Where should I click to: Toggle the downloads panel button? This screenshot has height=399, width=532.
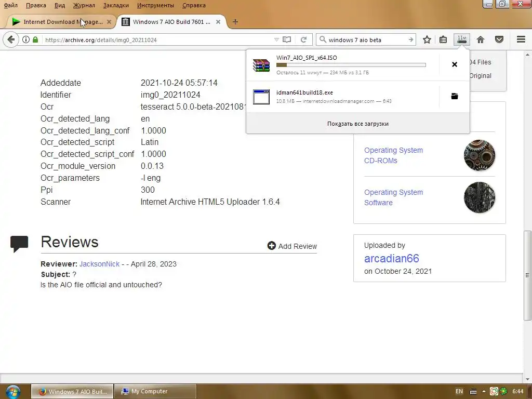point(462,39)
